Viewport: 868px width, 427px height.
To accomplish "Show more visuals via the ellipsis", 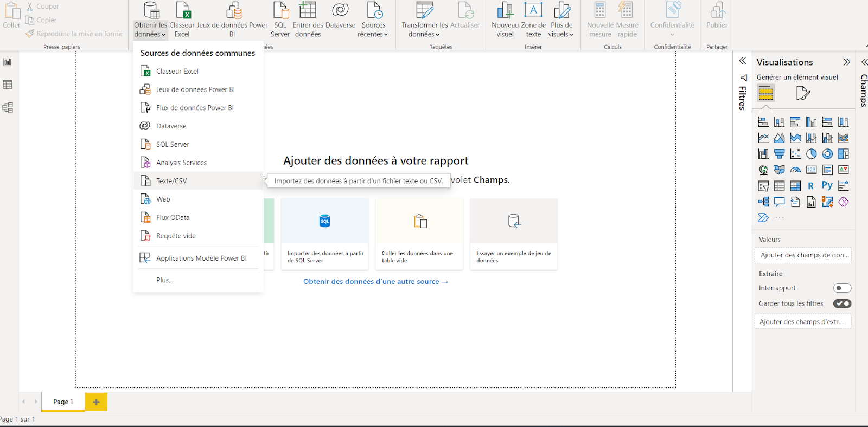I will click(780, 218).
